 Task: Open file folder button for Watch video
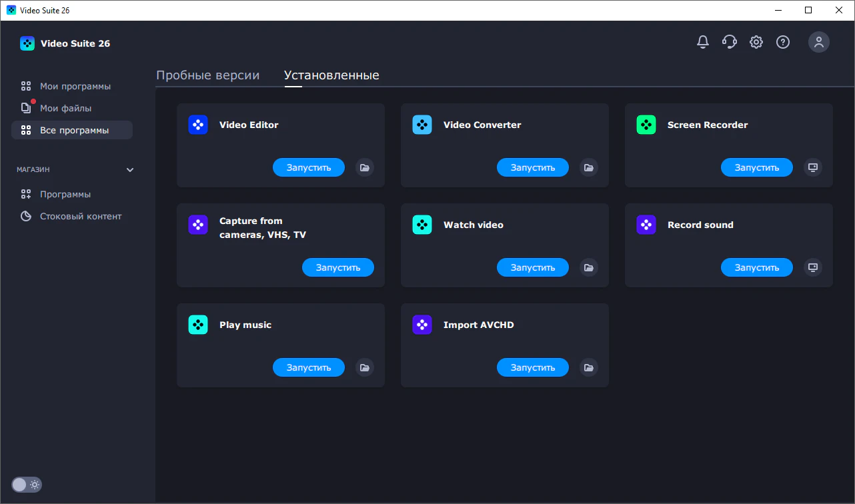(x=589, y=267)
